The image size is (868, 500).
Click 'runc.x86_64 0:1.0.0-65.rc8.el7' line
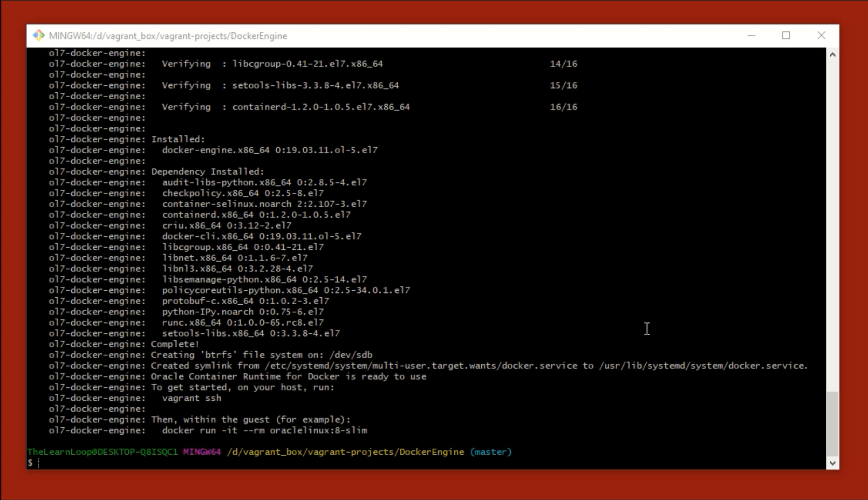click(x=243, y=323)
